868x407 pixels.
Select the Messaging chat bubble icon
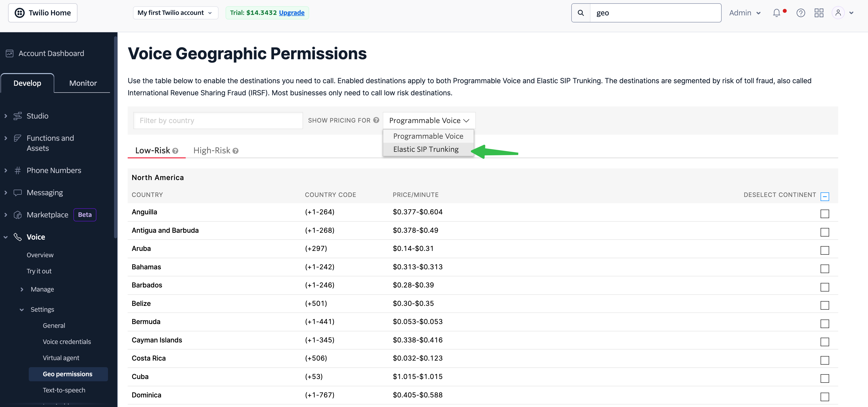(x=17, y=192)
